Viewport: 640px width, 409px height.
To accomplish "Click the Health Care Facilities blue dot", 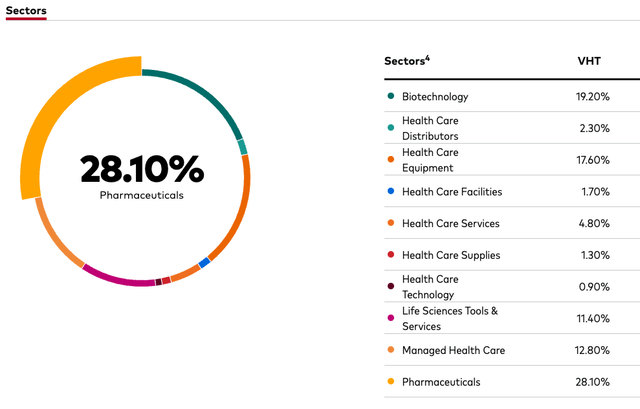I will (390, 191).
